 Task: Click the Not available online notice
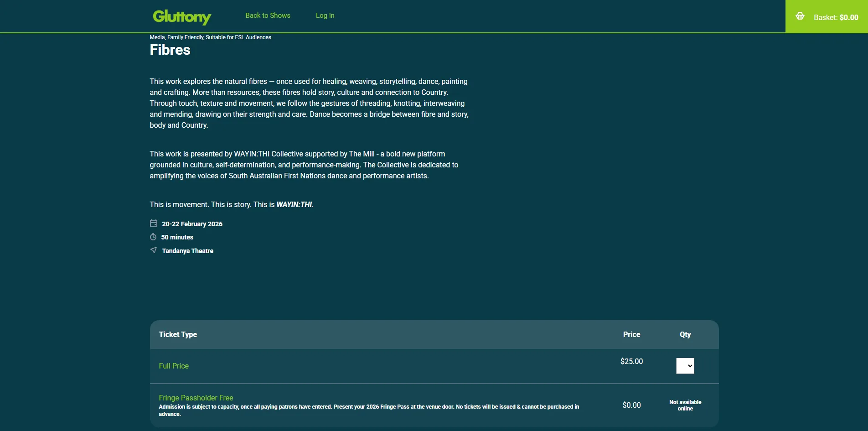(685, 405)
